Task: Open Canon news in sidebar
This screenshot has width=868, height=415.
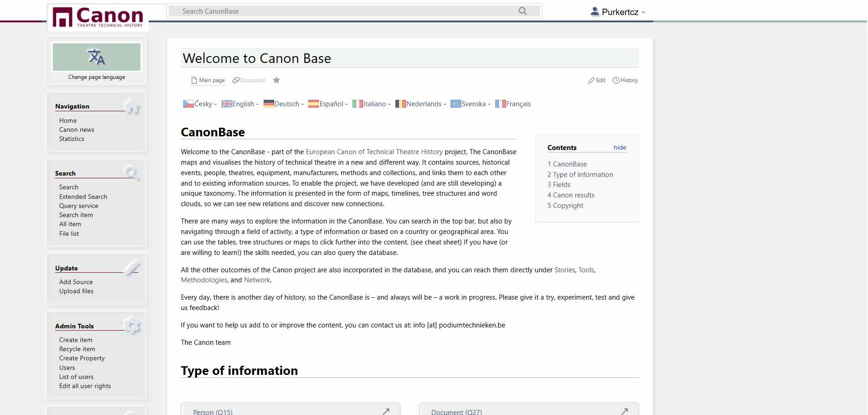Action: click(x=77, y=130)
